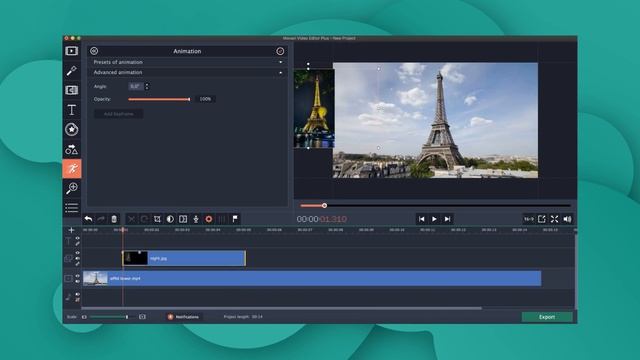Click the Record audio microphone icon
This screenshot has width=640, height=360.
pos(196,219)
